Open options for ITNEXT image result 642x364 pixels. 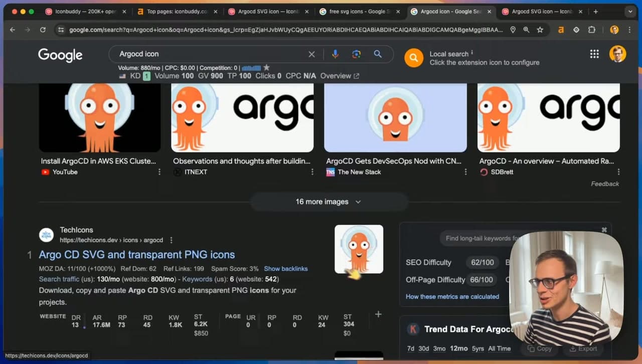click(312, 172)
